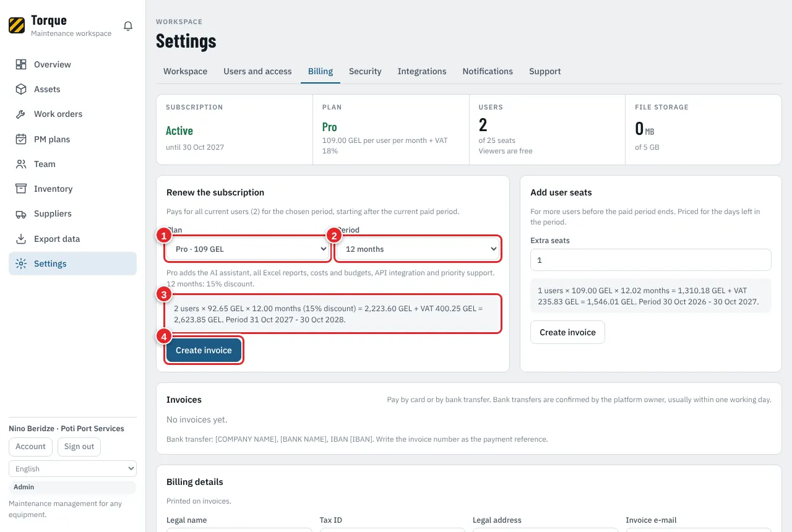This screenshot has width=792, height=532.
Task: Click the Legal address field label
Action: pyautogui.click(x=497, y=520)
